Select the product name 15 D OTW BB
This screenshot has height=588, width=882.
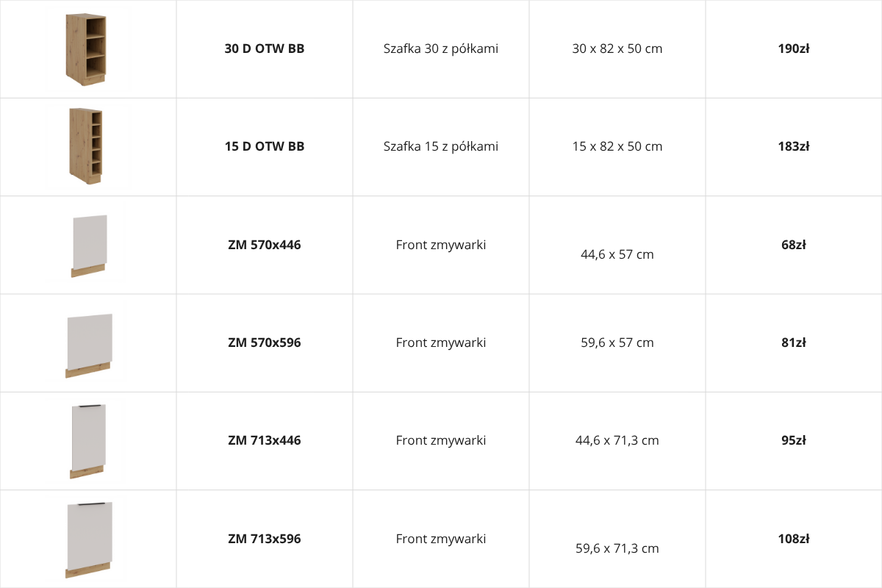[x=265, y=146]
